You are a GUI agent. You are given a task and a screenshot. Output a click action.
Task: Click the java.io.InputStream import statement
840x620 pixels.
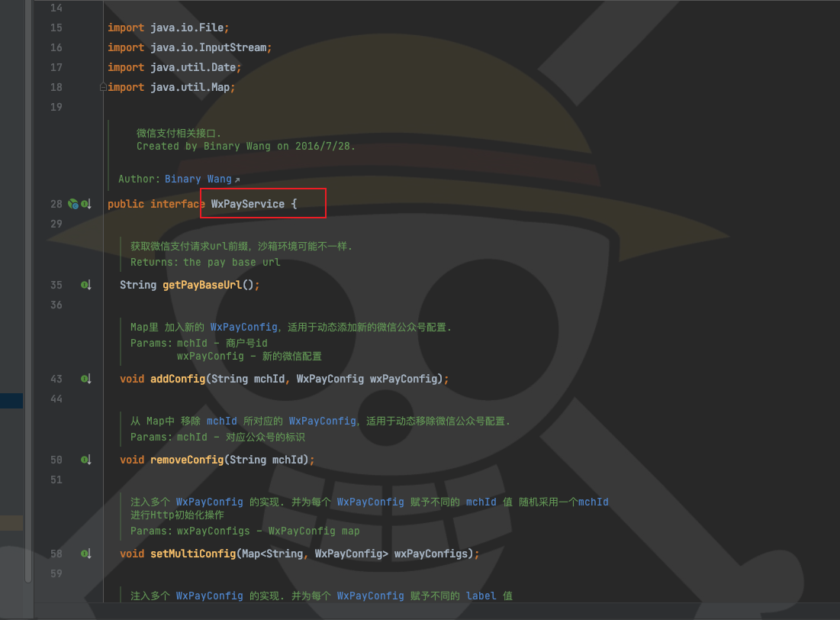[190, 47]
